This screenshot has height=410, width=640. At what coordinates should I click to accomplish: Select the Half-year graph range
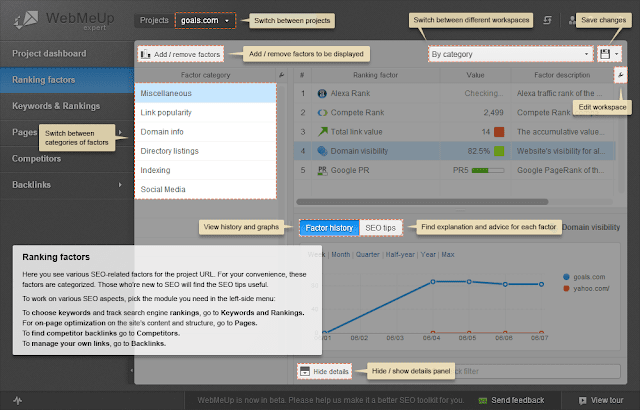coord(400,255)
